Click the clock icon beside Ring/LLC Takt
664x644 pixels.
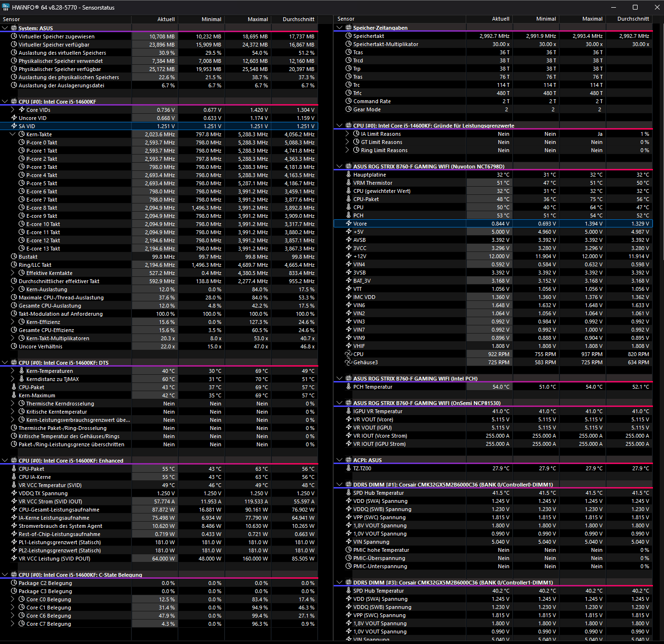[x=14, y=265]
